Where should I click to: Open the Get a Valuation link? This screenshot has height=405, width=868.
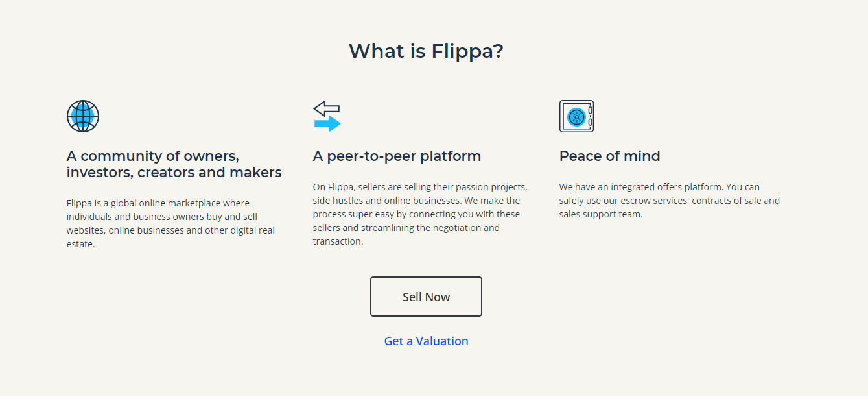426,341
